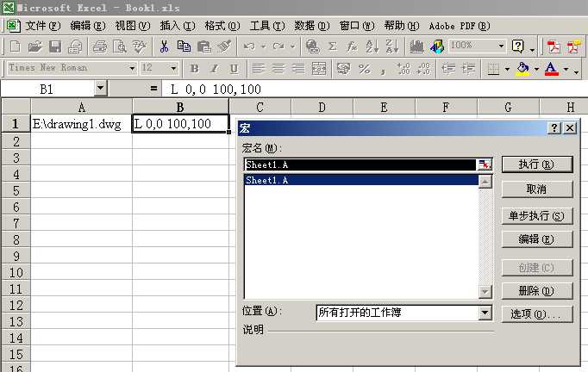Toggle Italic formatting
The width and height of the screenshot is (588, 372).
tap(214, 69)
